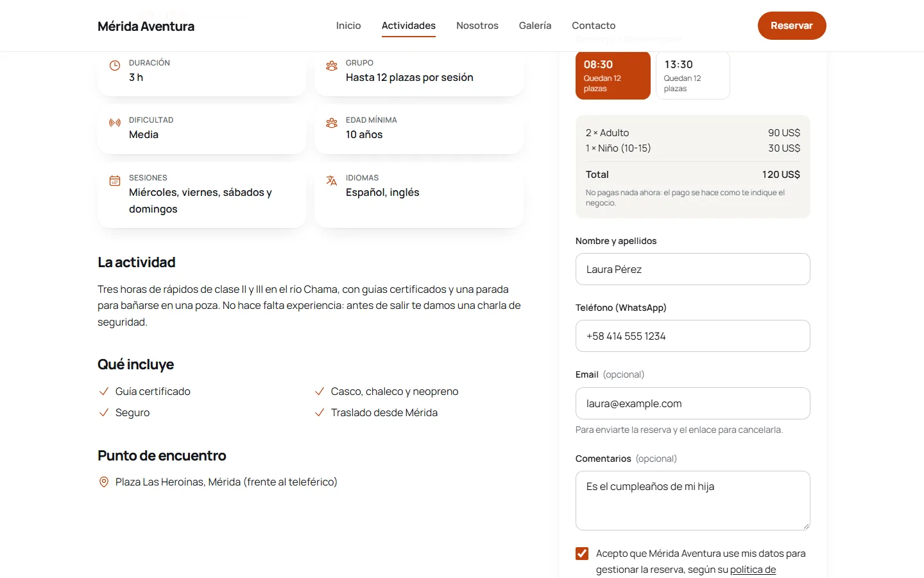Click the 'Hasta 12 plazas por sesión' text
The width and height of the screenshot is (924, 578).
(x=409, y=77)
